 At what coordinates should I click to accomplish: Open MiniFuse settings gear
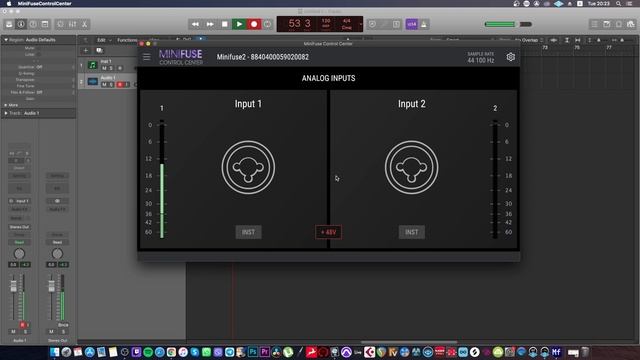pyautogui.click(x=511, y=57)
